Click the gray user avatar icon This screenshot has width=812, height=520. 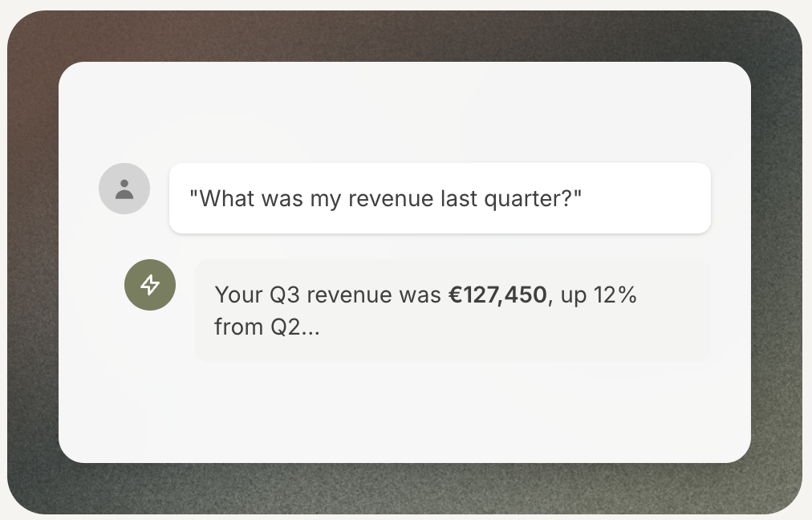point(124,189)
